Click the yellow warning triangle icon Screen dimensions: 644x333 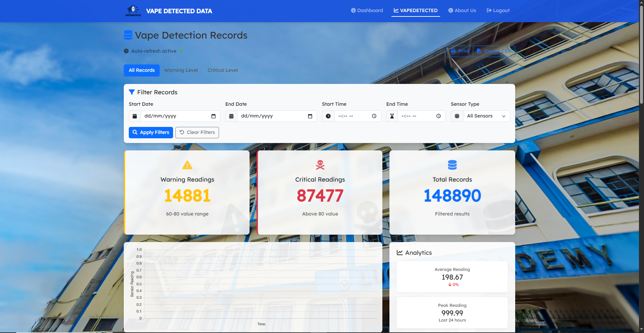(x=187, y=165)
